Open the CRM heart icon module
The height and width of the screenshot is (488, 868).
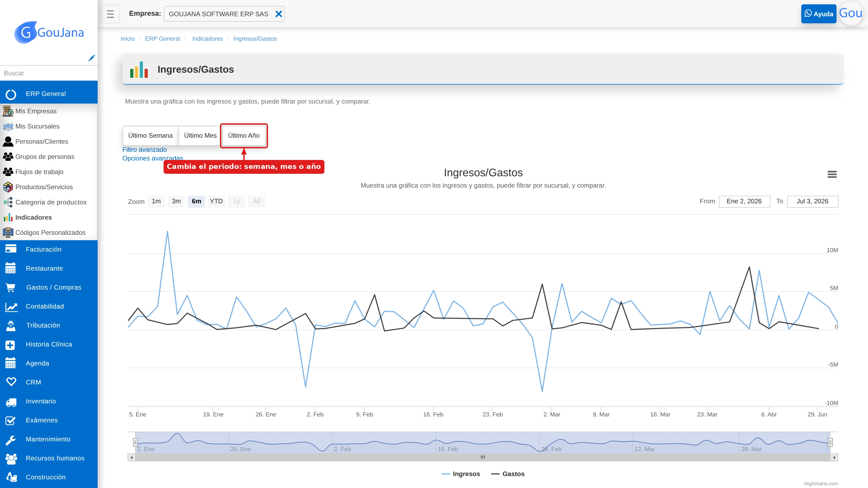point(49,382)
